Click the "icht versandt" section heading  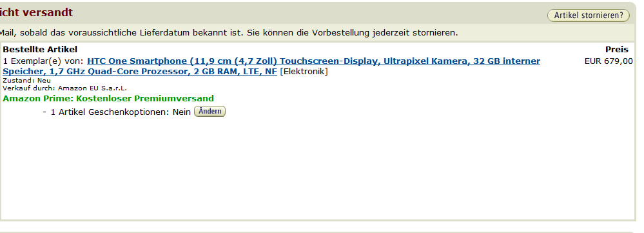[36, 13]
